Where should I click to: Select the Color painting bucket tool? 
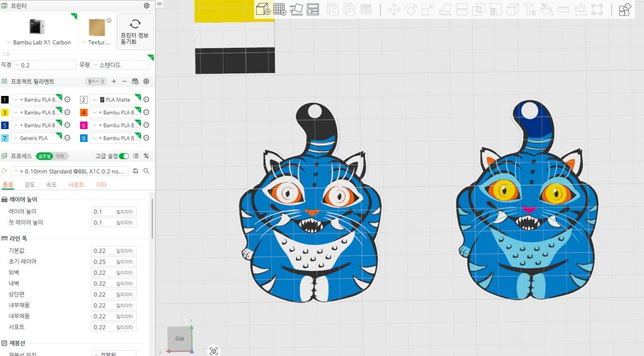547,9
